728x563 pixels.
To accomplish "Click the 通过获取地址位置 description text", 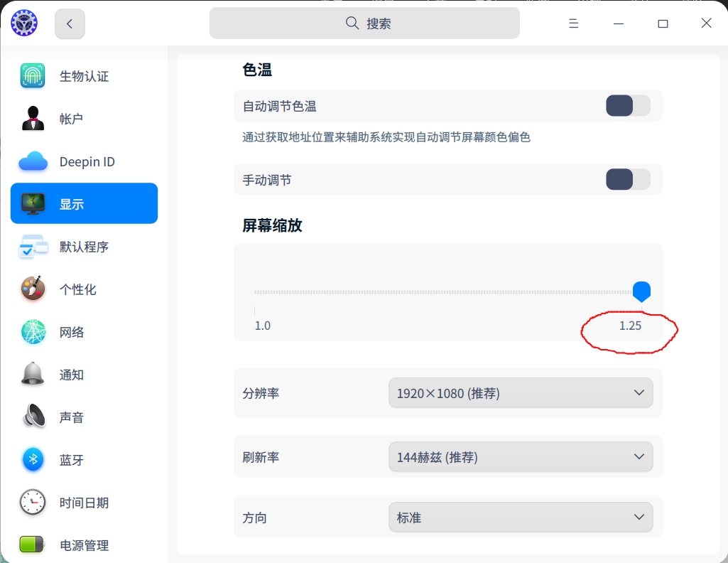I will tap(386, 137).
